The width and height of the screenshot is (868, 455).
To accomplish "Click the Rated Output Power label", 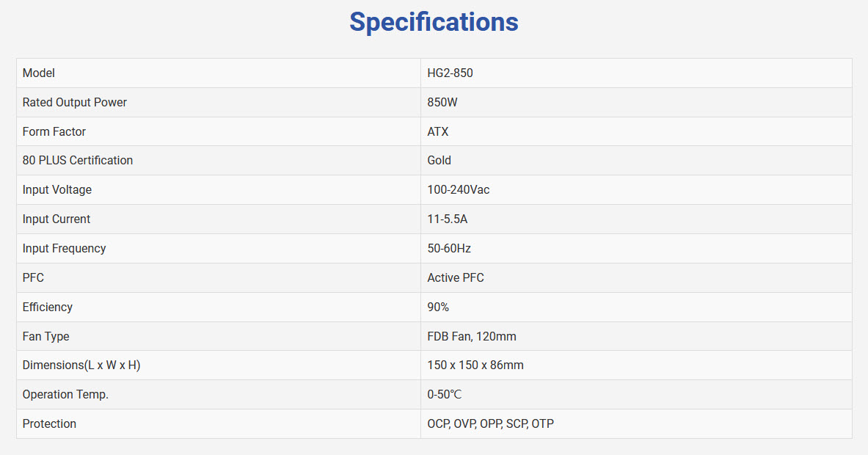I will 75,103.
